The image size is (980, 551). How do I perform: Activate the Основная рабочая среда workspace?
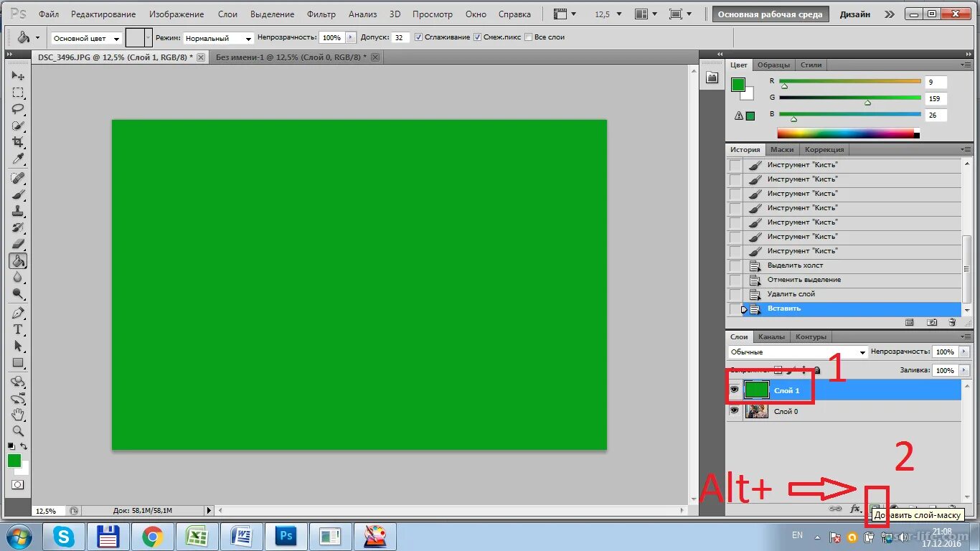click(x=771, y=14)
